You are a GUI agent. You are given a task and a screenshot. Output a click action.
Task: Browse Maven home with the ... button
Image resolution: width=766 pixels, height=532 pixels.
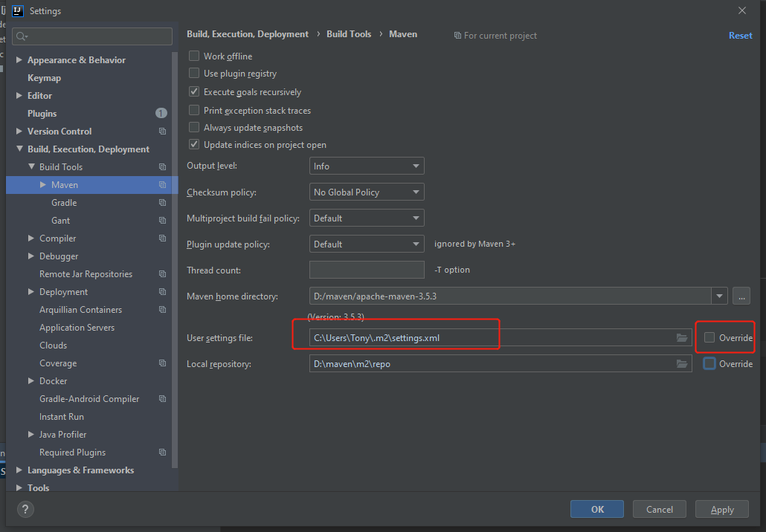coord(741,296)
